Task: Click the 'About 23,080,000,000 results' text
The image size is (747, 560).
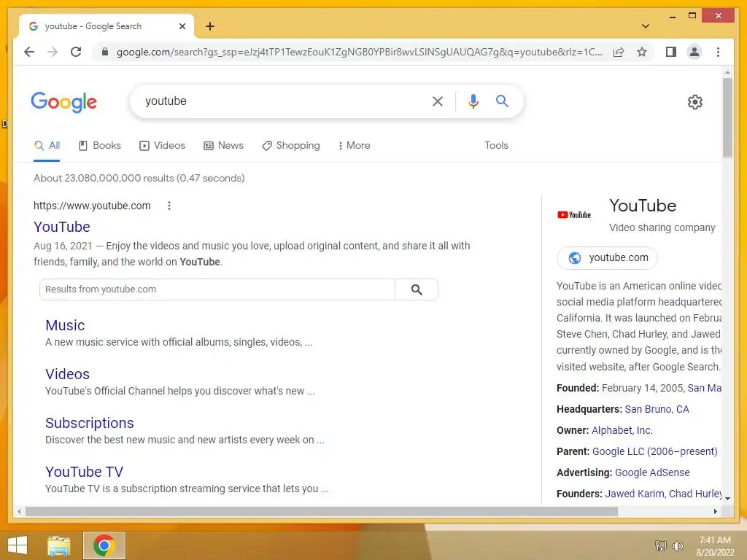Action: coord(139,178)
